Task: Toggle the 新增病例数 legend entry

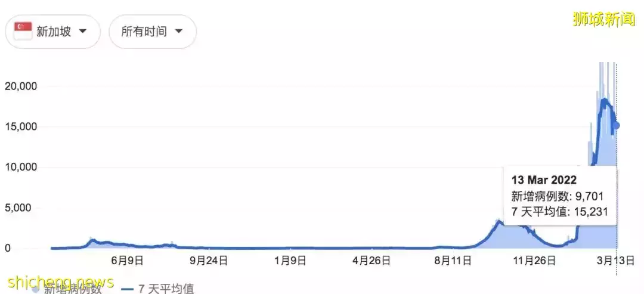Action: tap(67, 289)
